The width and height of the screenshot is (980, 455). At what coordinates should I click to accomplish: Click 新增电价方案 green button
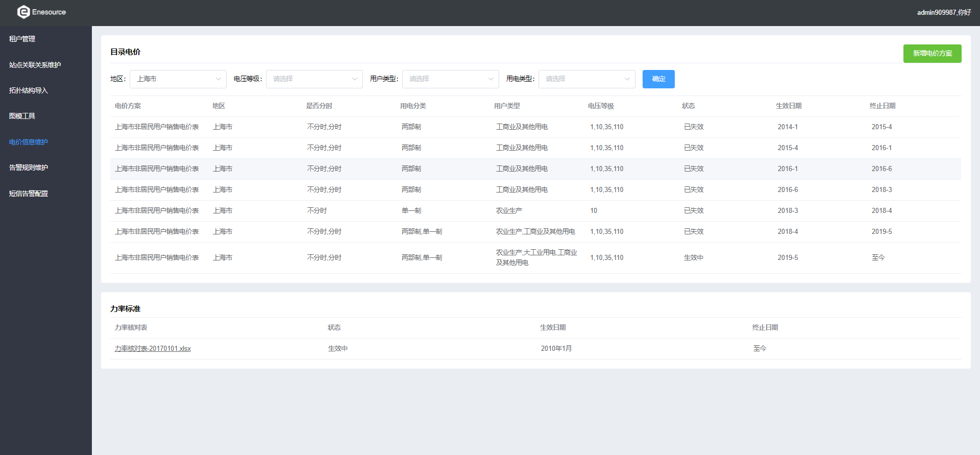tap(932, 53)
